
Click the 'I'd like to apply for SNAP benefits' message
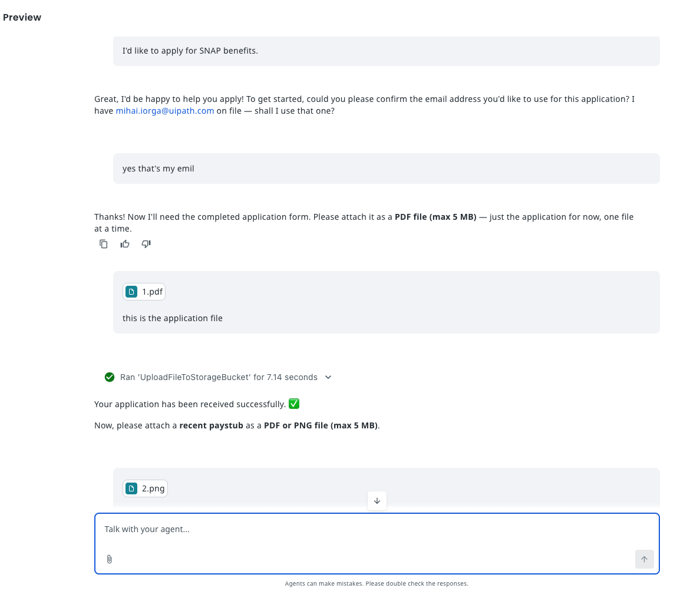(x=386, y=51)
